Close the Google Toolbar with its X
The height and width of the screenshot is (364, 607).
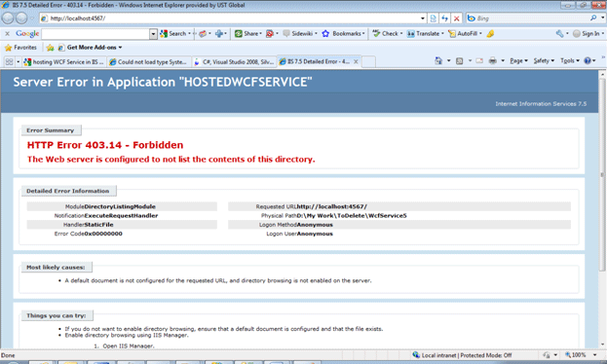[7, 34]
